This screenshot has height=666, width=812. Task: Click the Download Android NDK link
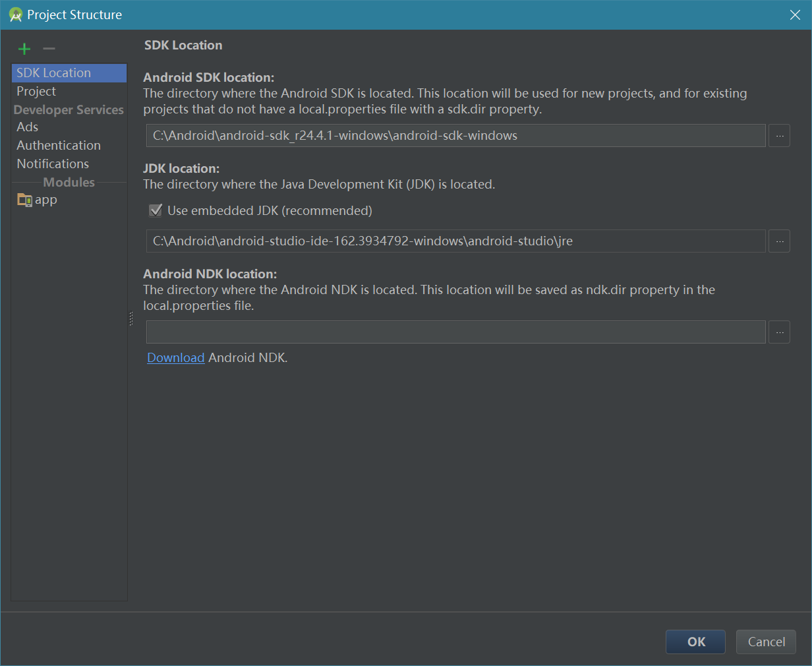pos(175,358)
